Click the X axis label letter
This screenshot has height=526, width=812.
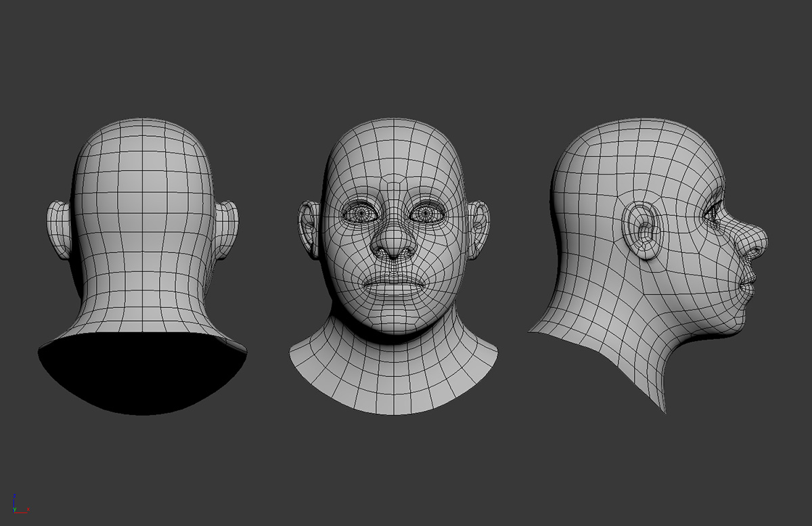pos(28,509)
